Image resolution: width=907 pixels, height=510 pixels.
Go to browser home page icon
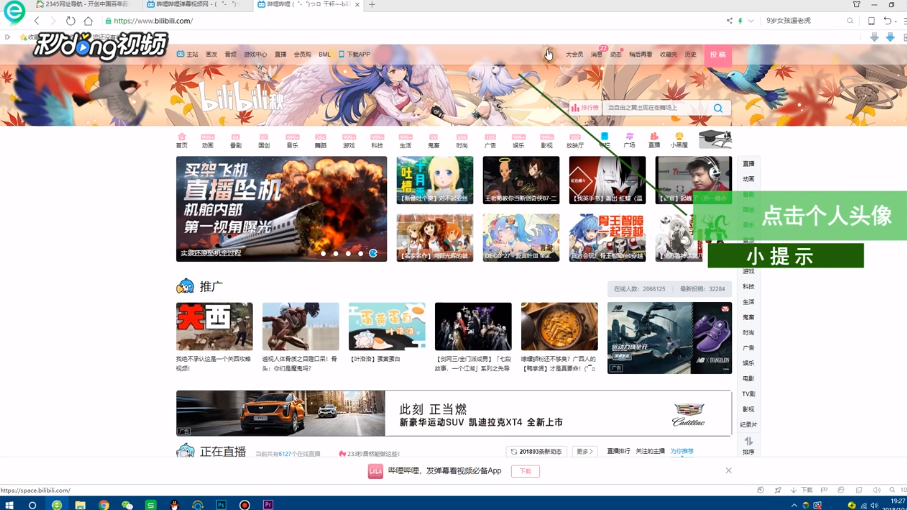tap(88, 21)
